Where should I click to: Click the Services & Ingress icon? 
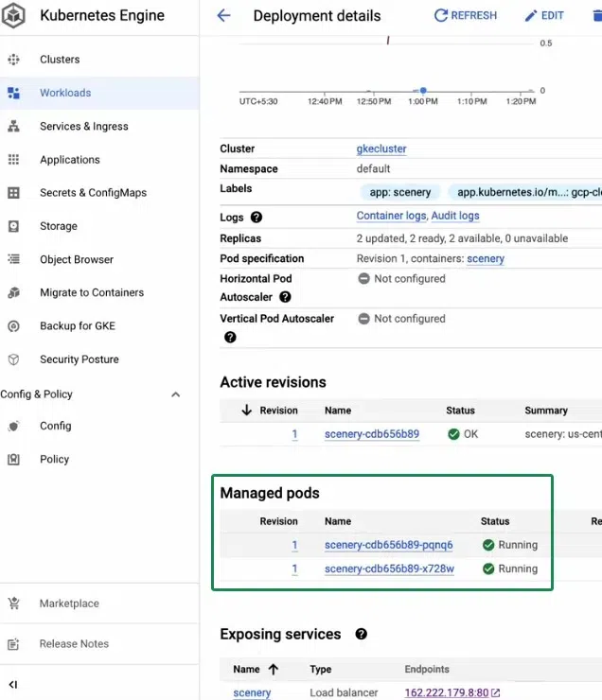13,126
